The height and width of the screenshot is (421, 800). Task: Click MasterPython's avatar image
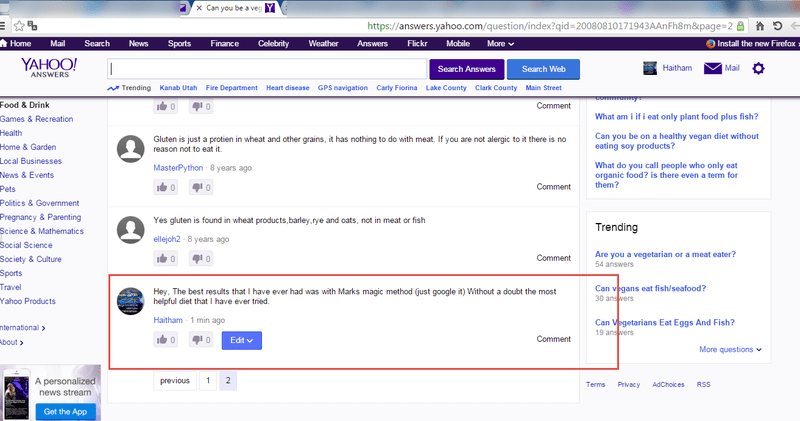(131, 149)
